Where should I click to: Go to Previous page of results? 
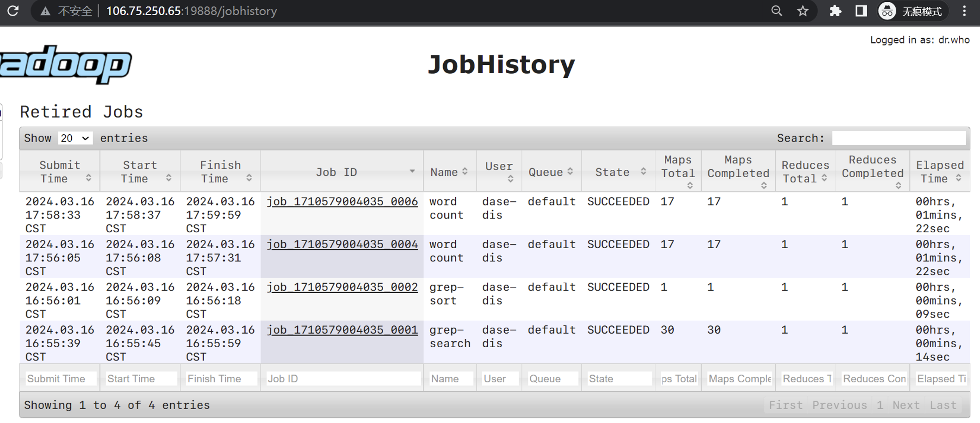[x=840, y=405]
